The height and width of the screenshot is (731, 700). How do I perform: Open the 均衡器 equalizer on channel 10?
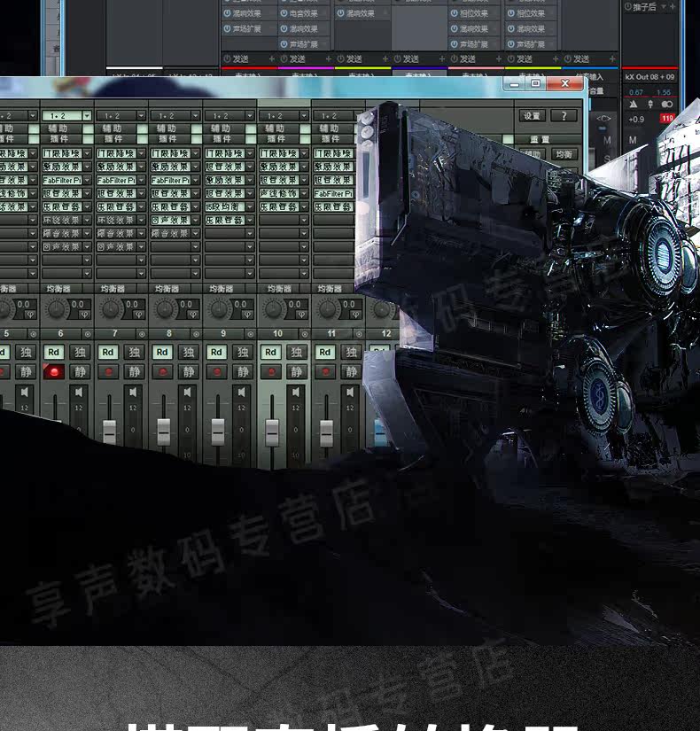279,289
